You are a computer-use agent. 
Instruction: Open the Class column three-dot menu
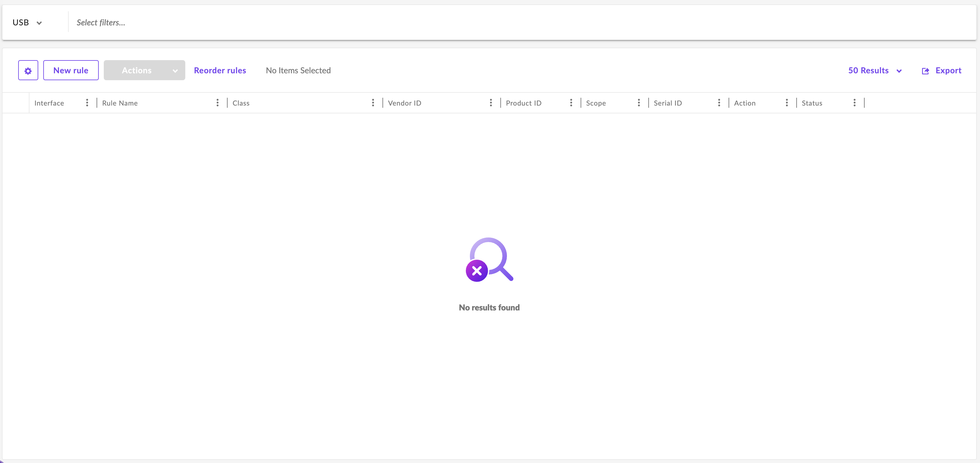point(373,103)
